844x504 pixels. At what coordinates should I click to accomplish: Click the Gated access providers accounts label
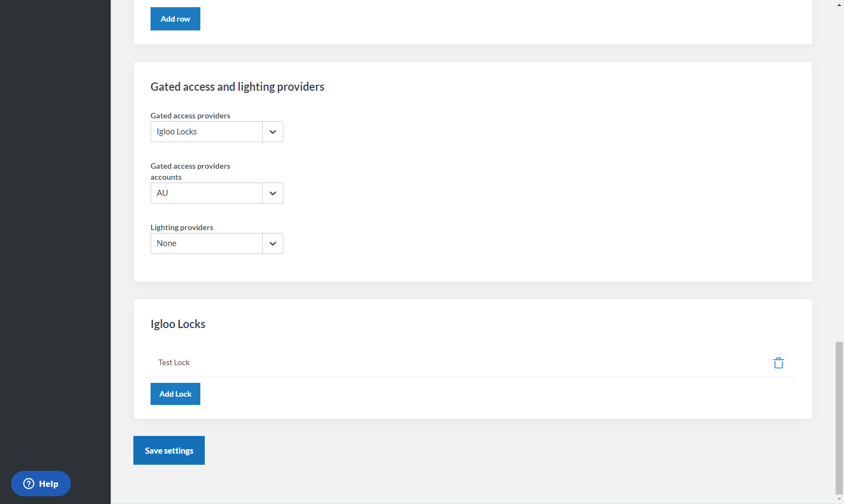pyautogui.click(x=190, y=172)
